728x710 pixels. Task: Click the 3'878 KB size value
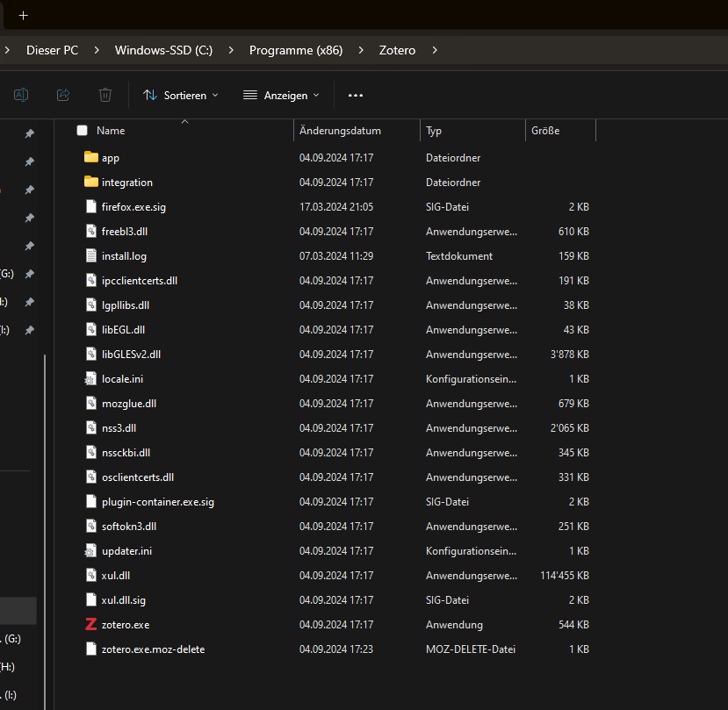570,354
